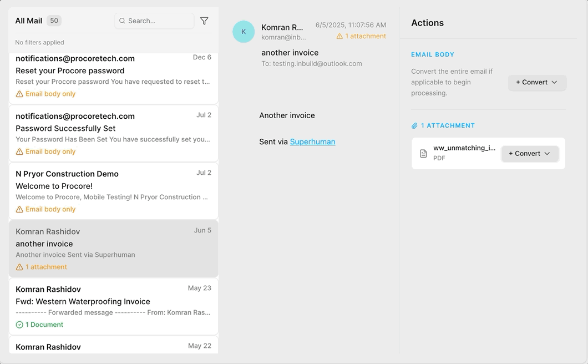Click warning icon in selected another invoice email
Screen dimensions: 588x364
(19, 267)
